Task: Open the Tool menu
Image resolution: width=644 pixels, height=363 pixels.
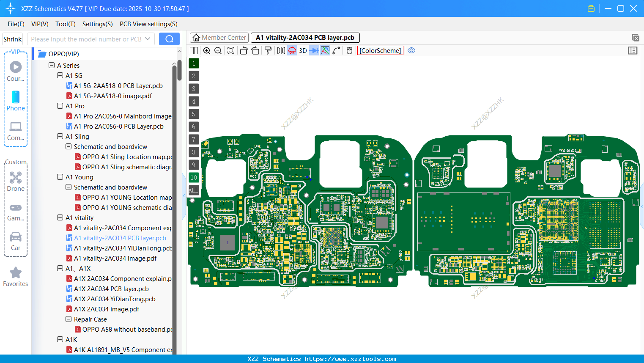Action: [65, 24]
